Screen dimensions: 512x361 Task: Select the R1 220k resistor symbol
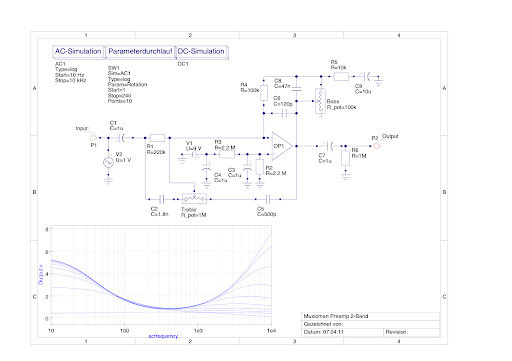[157, 138]
